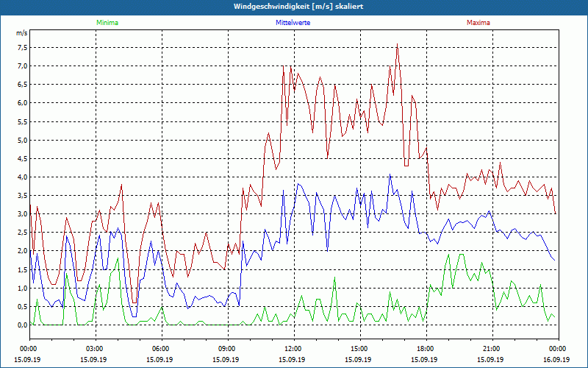Click the Mittelwerte legend label
This screenshot has height=368, width=588.
[x=293, y=23]
